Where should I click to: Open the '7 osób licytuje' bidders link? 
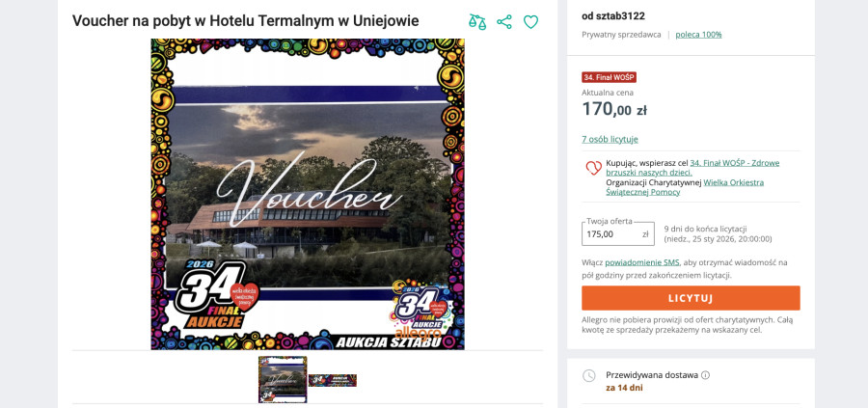coord(610,140)
